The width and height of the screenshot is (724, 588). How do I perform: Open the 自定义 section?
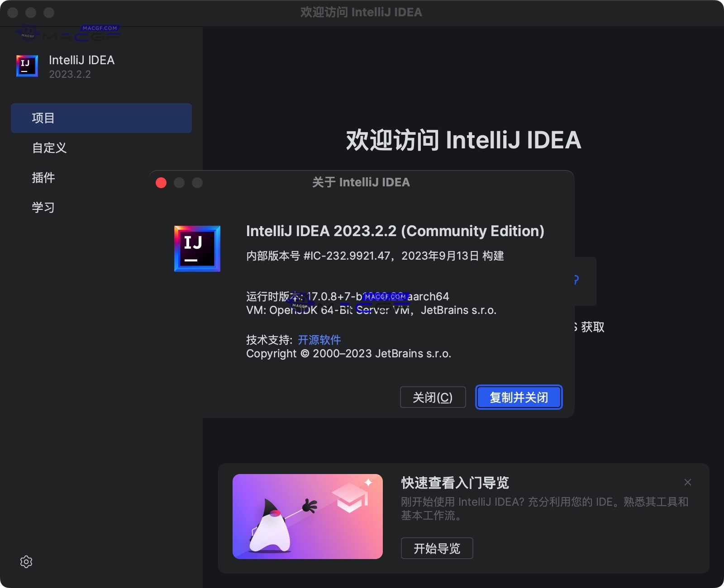[x=49, y=147]
